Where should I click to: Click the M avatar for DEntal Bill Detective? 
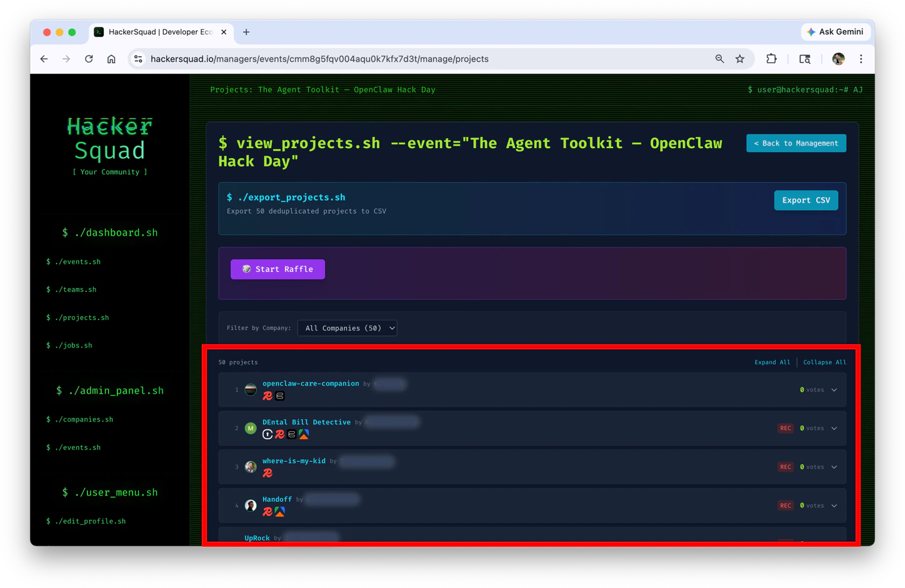pos(251,428)
